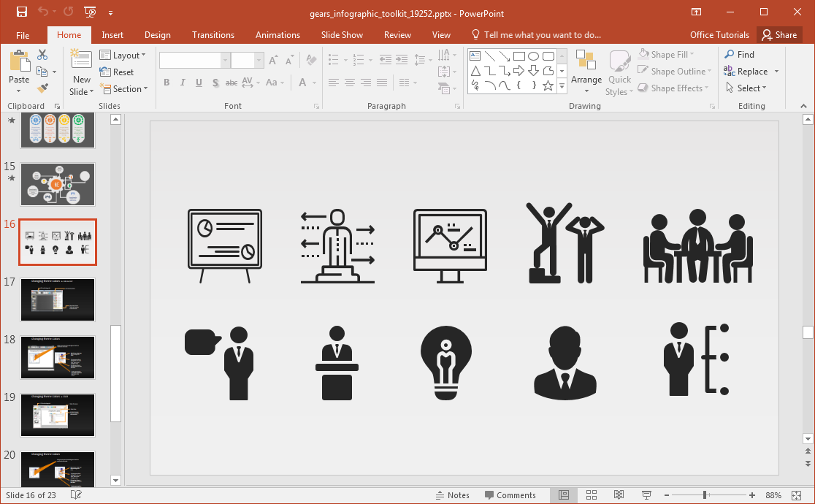815x504 pixels.
Task: Select the Format Painter brush
Action: [42, 88]
